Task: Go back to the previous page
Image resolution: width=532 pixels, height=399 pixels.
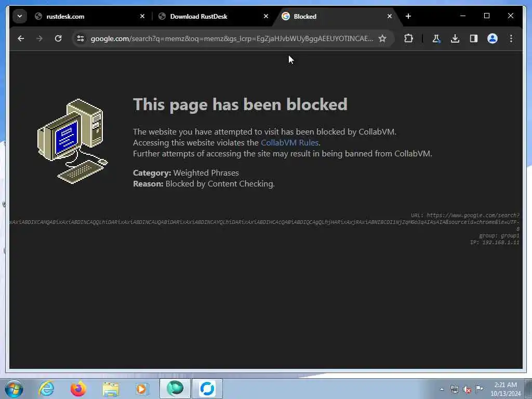Action: 21,38
